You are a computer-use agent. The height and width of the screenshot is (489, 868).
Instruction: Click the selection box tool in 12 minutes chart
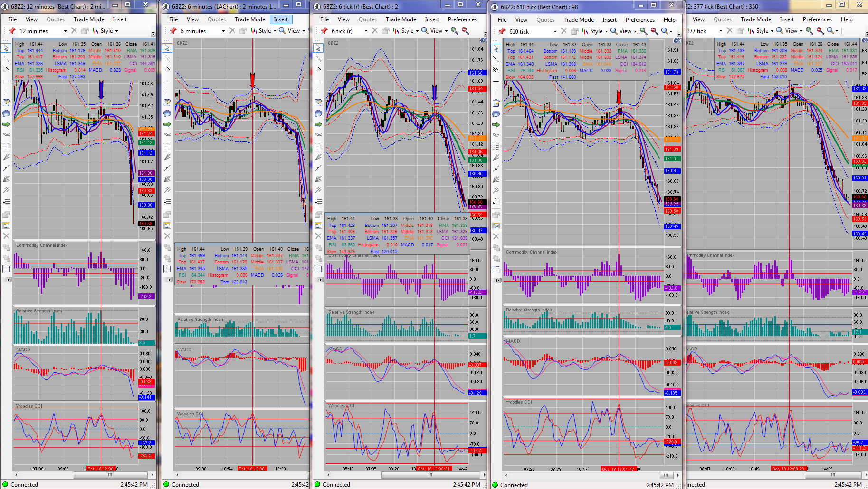[6, 269]
